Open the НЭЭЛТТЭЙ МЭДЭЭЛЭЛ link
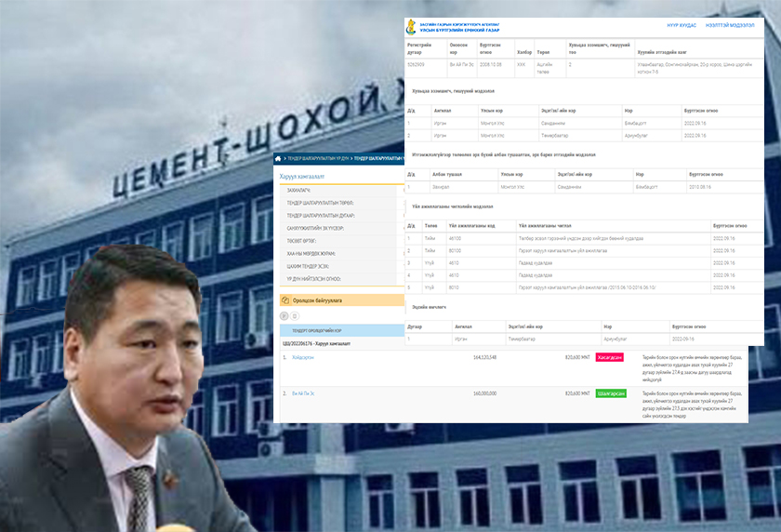The height and width of the screenshot is (532, 781). pos(730,25)
